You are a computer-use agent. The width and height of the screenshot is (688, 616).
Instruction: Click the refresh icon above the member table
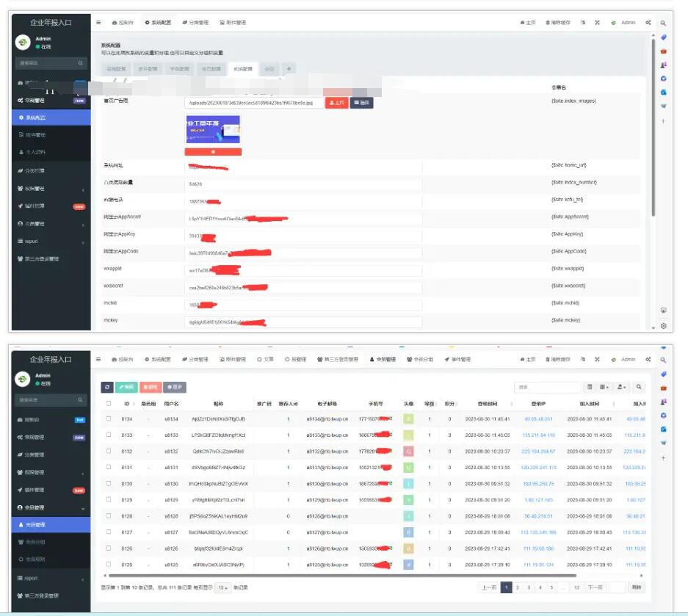(107, 386)
